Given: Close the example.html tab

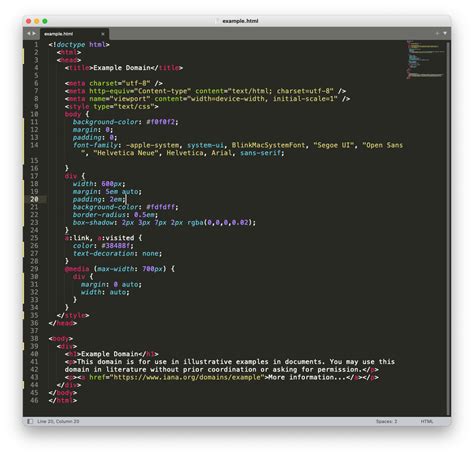Looking at the screenshot, I should pyautogui.click(x=103, y=34).
